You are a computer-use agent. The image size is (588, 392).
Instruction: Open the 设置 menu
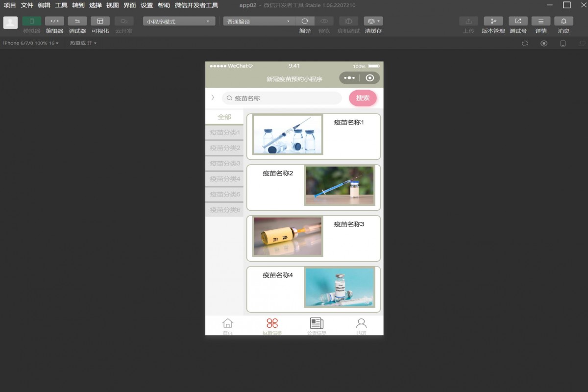tap(147, 5)
